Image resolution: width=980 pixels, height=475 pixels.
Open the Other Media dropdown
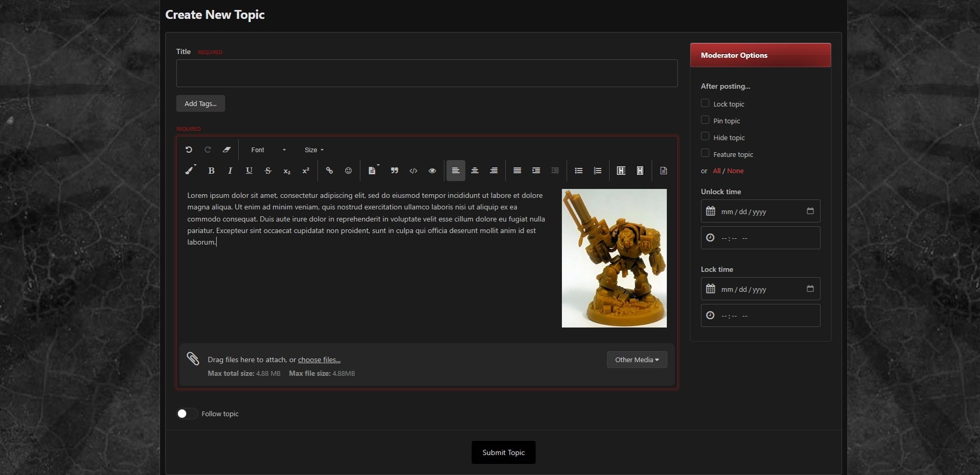click(x=636, y=360)
